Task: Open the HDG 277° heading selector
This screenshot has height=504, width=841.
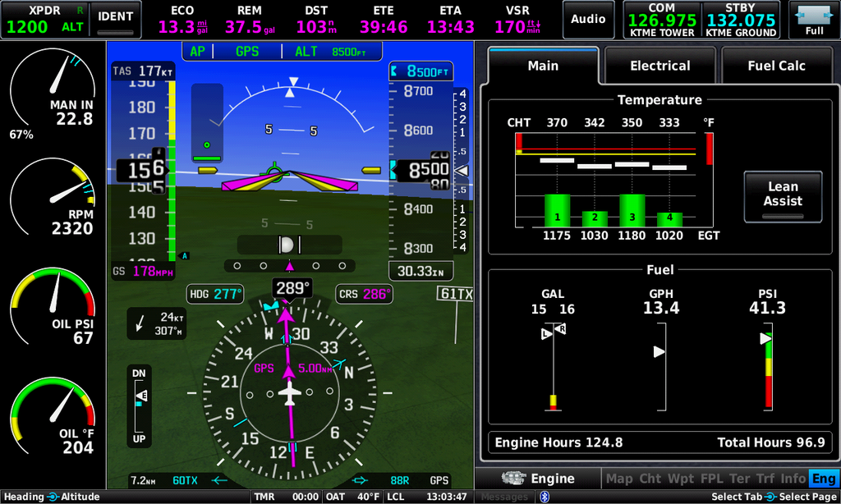Action: (215, 294)
